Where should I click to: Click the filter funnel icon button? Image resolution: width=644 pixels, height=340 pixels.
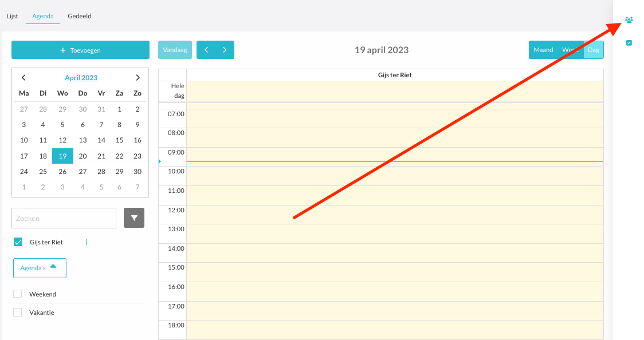click(x=134, y=218)
